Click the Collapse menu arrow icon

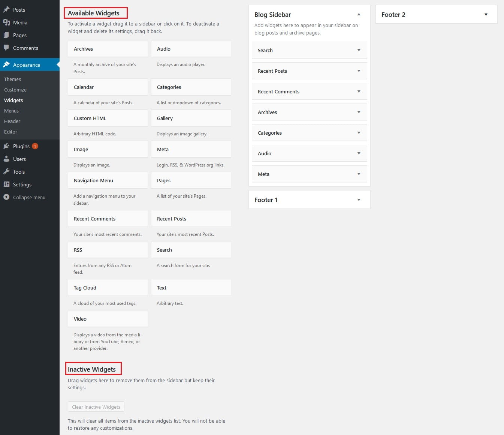click(6, 197)
